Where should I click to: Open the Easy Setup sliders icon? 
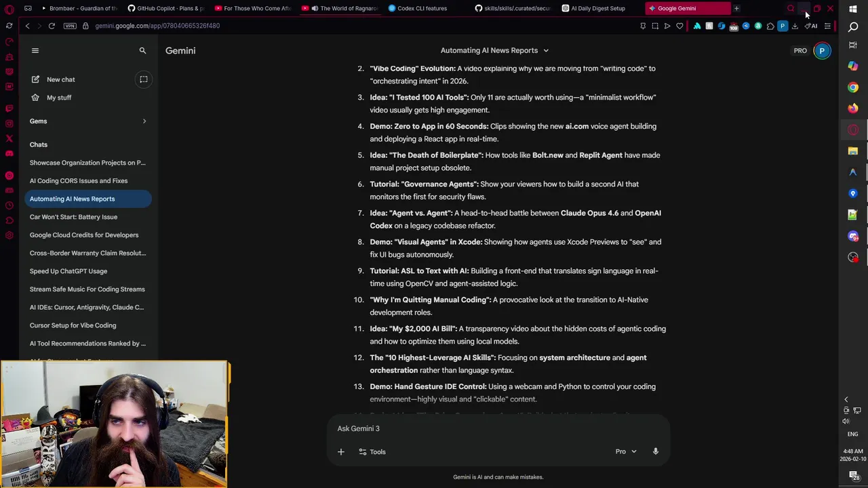pos(827,26)
